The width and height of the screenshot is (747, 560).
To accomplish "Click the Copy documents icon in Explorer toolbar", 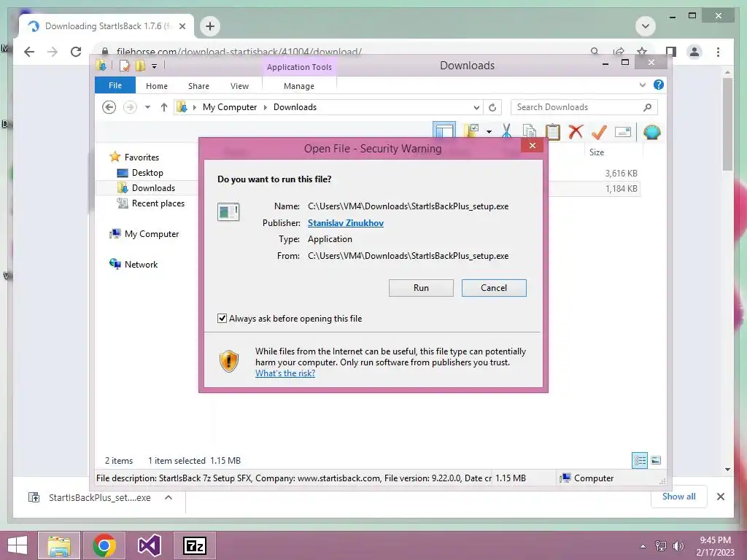I will (530, 131).
